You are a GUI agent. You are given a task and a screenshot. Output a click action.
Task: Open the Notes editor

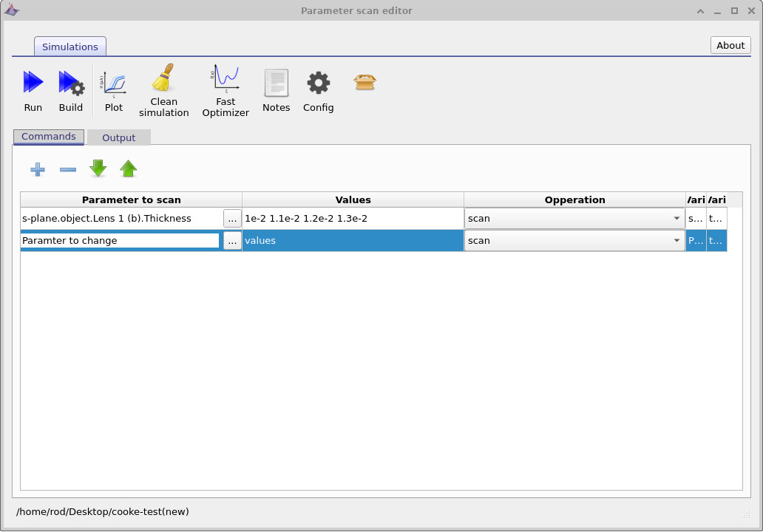coord(276,83)
